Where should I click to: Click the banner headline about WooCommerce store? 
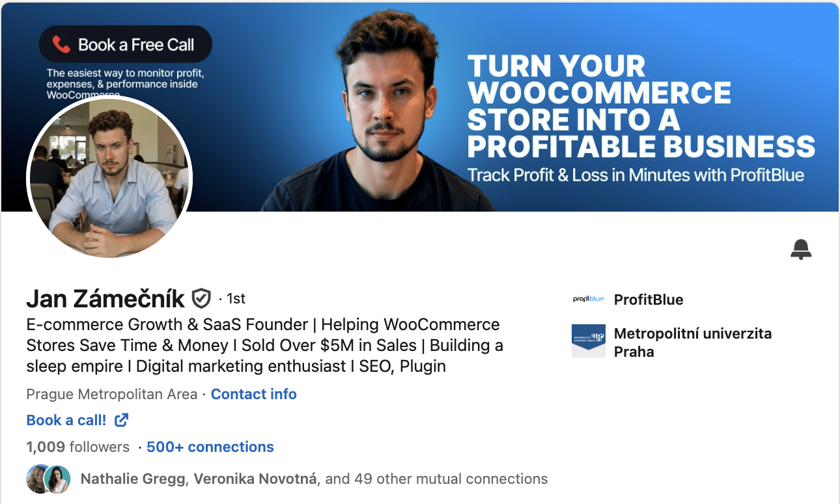pos(641,106)
